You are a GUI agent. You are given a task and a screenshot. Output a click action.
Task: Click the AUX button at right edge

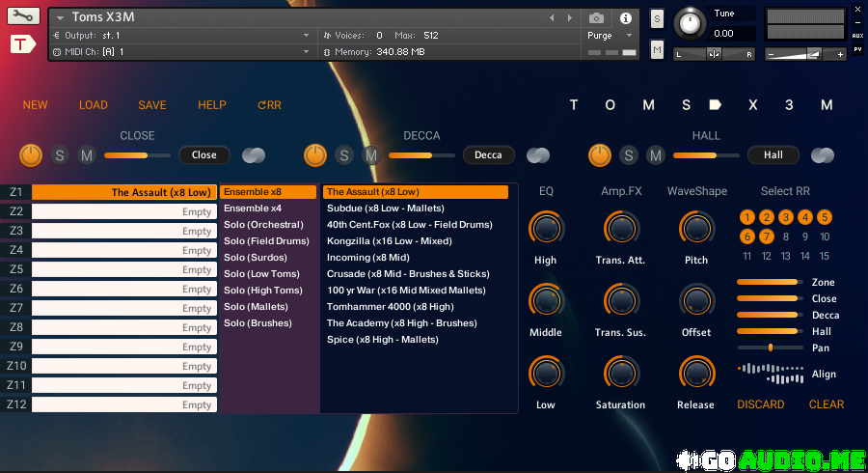[857, 36]
